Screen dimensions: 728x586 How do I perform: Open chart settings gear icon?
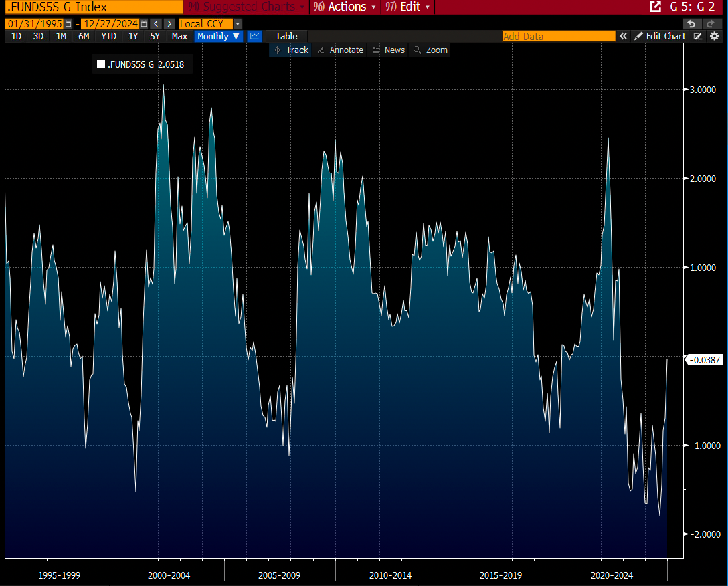point(714,36)
